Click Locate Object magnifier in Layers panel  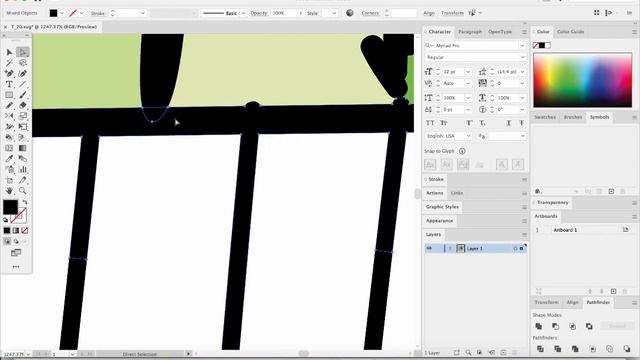[468, 352]
